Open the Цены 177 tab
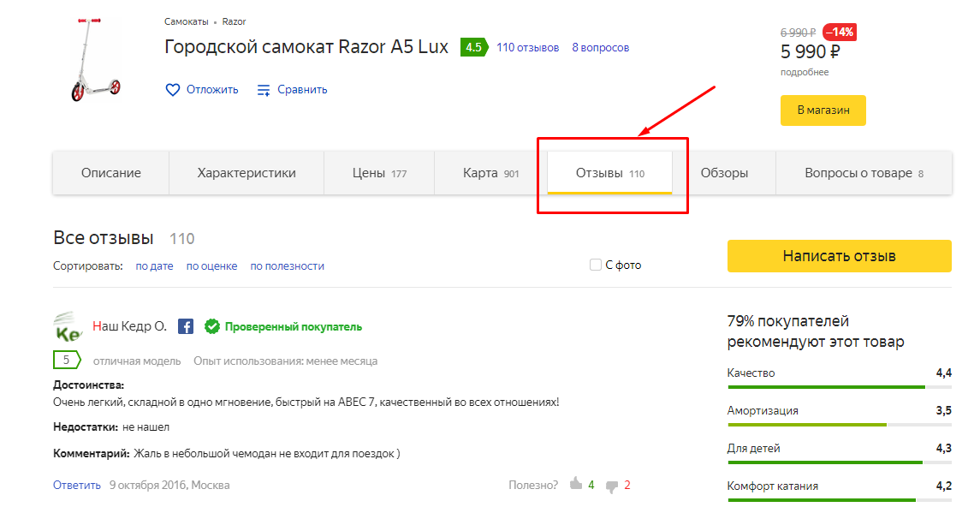The height and width of the screenshot is (507, 980). coord(379,173)
